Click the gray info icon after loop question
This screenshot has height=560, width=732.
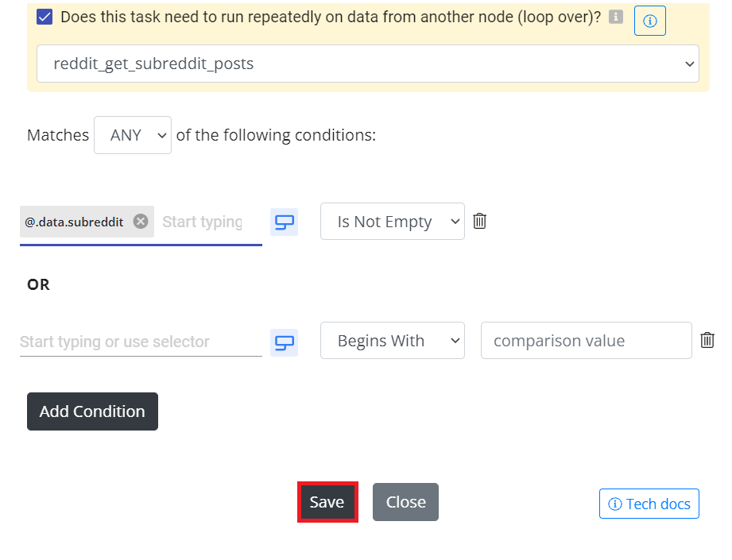(616, 17)
